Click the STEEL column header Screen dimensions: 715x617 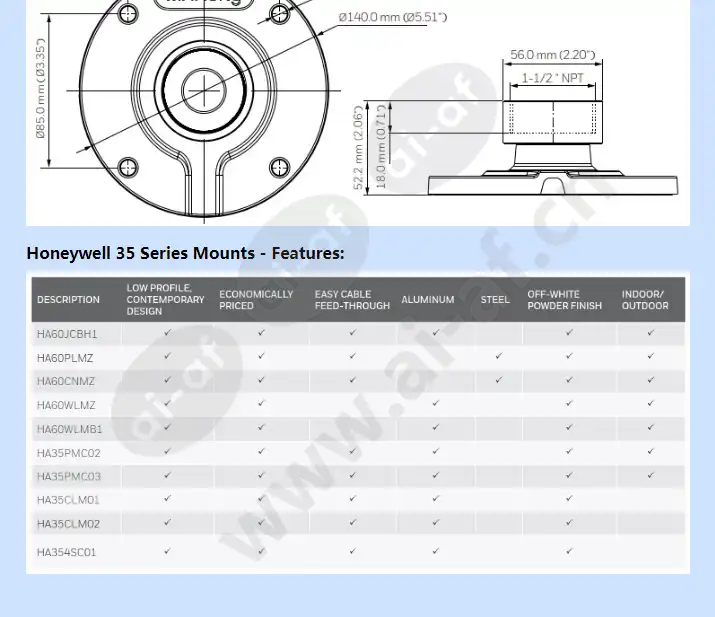click(x=495, y=300)
